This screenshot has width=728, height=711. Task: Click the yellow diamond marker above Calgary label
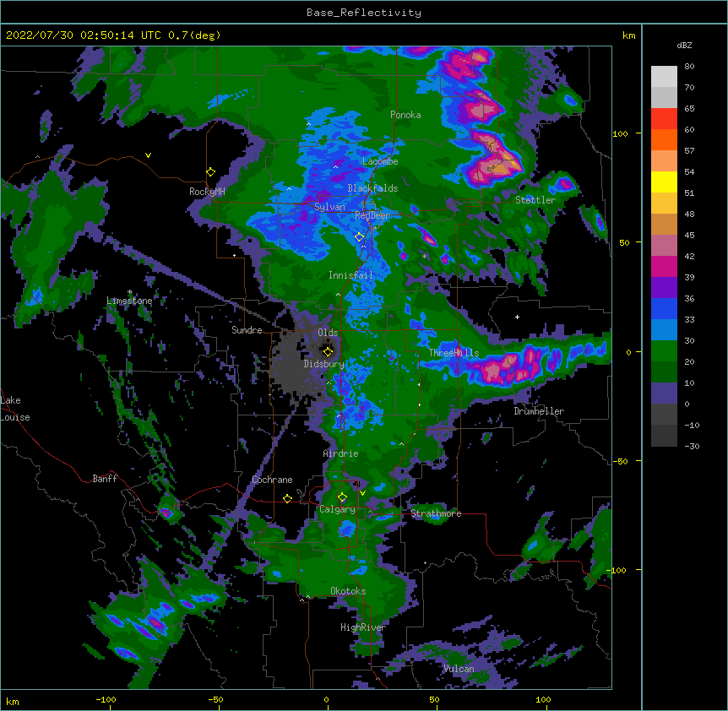click(342, 497)
